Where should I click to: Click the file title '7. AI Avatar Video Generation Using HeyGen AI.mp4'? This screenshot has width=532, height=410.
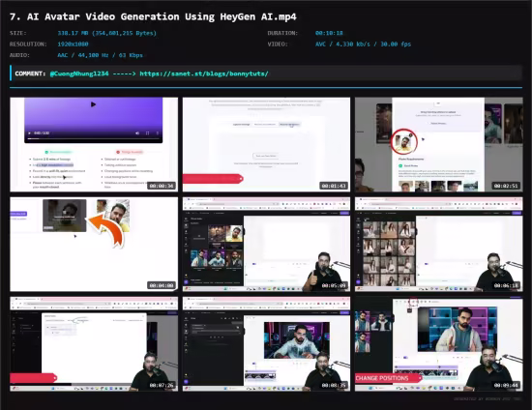pyautogui.click(x=153, y=16)
